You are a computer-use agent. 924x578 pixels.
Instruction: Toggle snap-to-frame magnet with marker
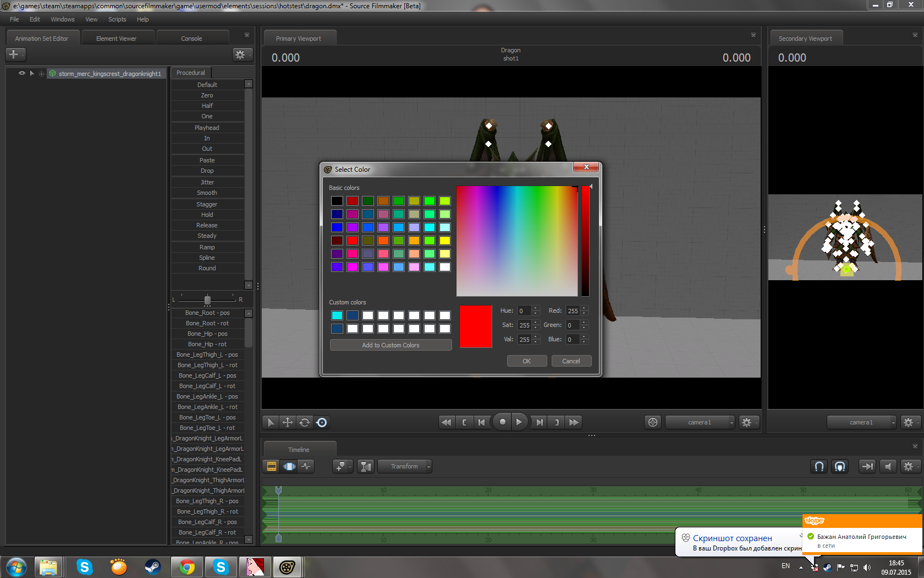[x=840, y=466]
